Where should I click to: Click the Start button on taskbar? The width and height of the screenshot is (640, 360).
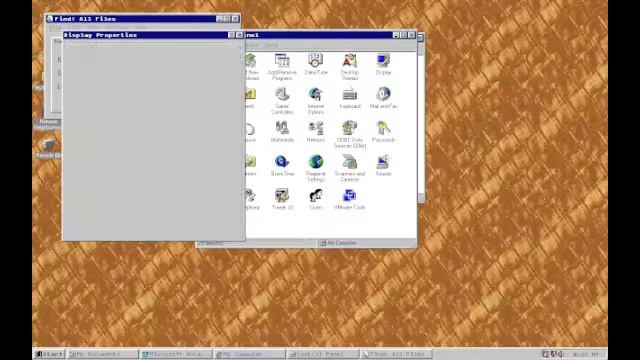pos(49,354)
